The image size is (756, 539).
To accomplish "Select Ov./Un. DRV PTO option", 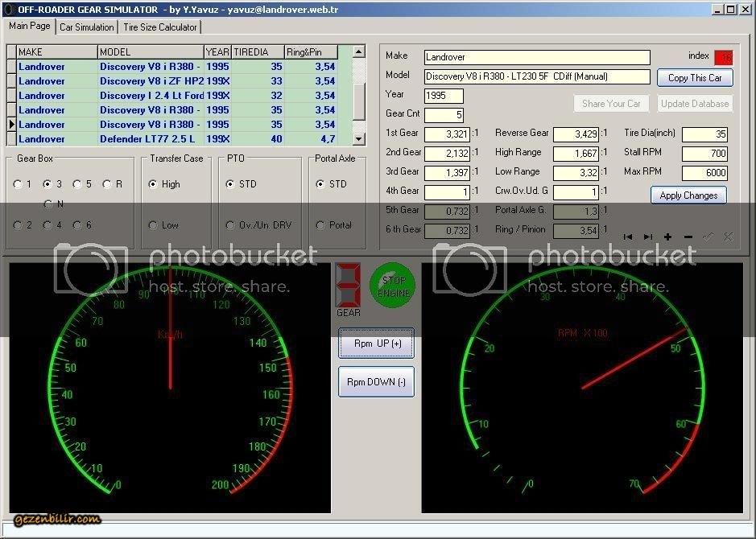I will pyautogui.click(x=231, y=225).
